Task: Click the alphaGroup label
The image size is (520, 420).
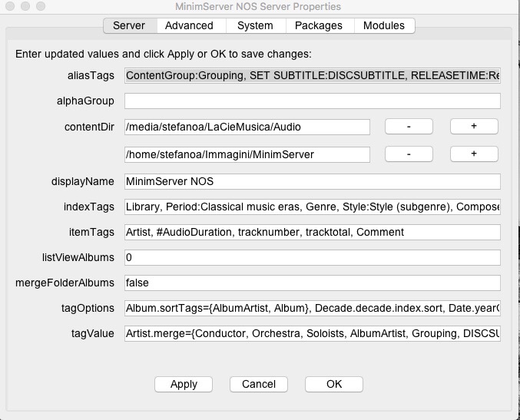Action: tap(85, 101)
